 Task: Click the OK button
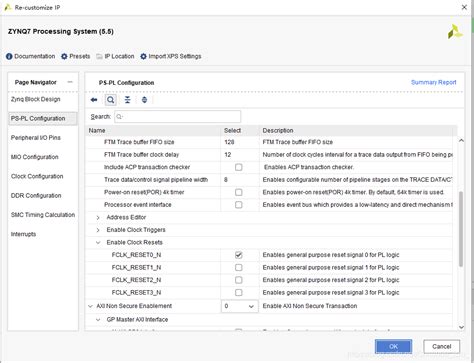click(393, 347)
